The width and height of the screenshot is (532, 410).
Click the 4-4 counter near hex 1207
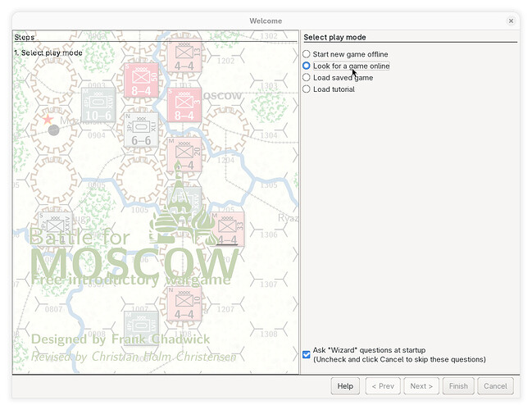(184, 302)
